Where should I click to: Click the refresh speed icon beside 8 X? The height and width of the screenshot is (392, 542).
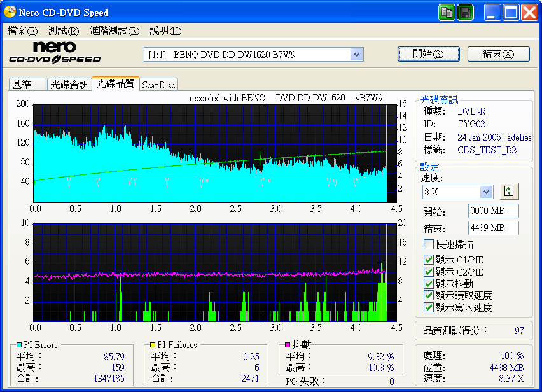coord(509,191)
